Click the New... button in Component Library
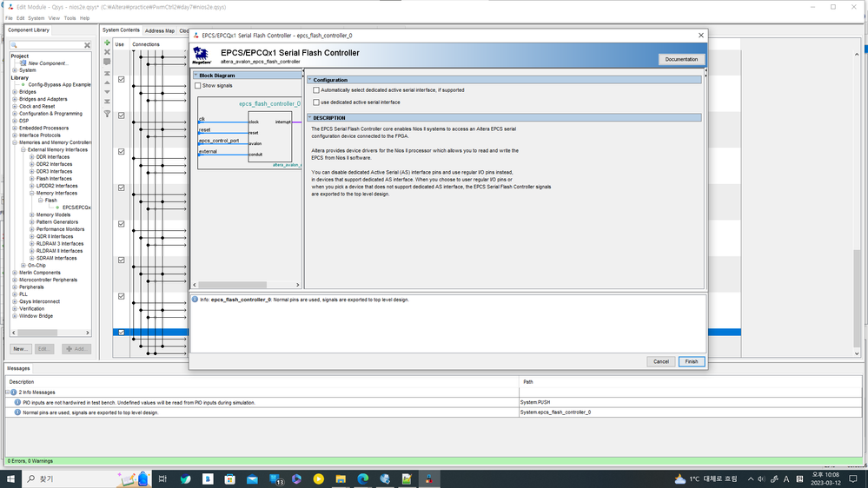This screenshot has width=868, height=488. point(21,348)
